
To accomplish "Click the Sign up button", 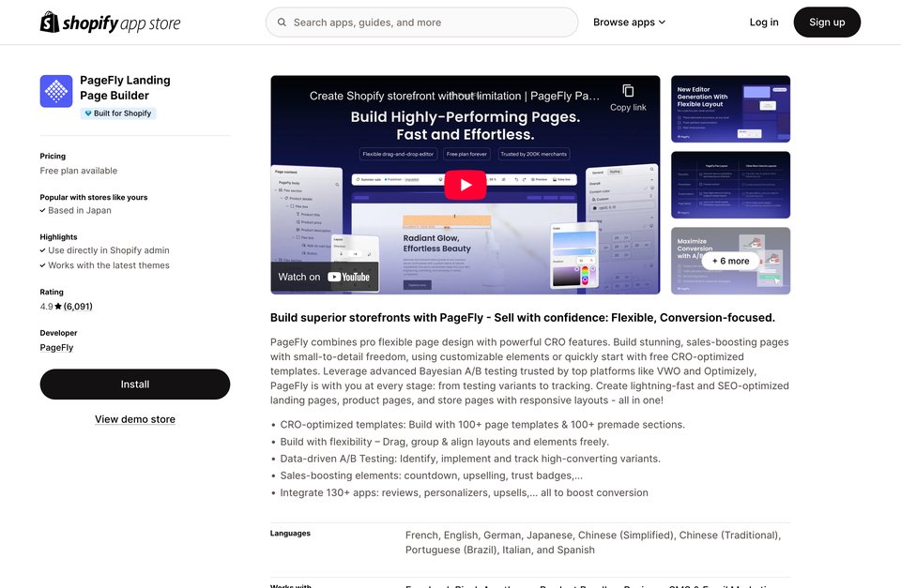I will (827, 23).
